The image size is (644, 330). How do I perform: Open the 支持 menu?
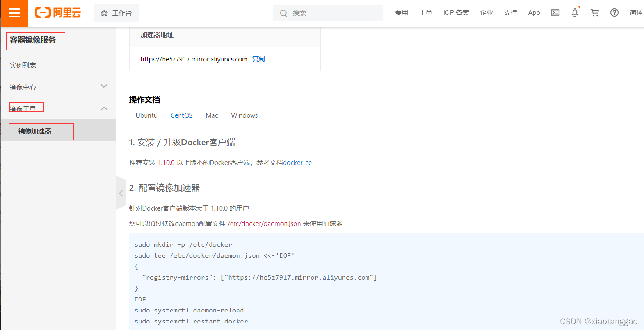pos(510,13)
